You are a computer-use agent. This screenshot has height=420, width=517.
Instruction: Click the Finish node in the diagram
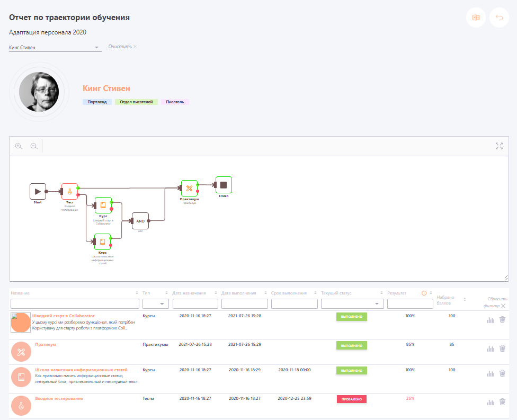click(x=223, y=184)
